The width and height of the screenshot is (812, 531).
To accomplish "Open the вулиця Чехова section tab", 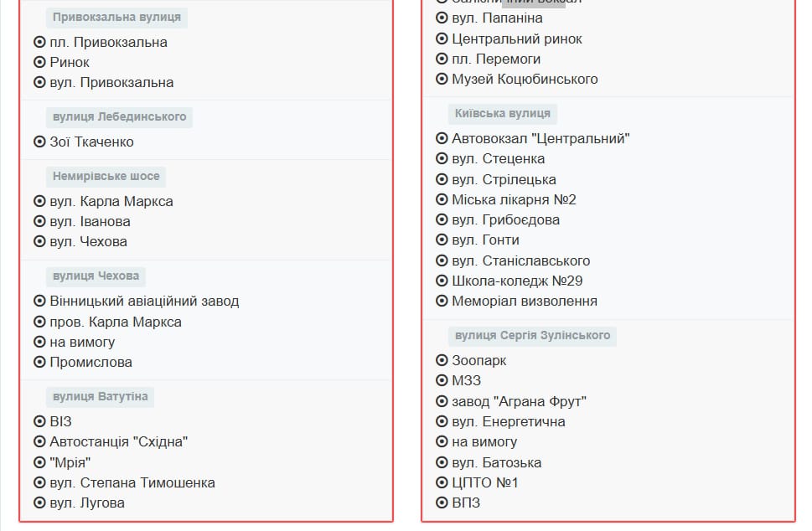I will pyautogui.click(x=96, y=276).
